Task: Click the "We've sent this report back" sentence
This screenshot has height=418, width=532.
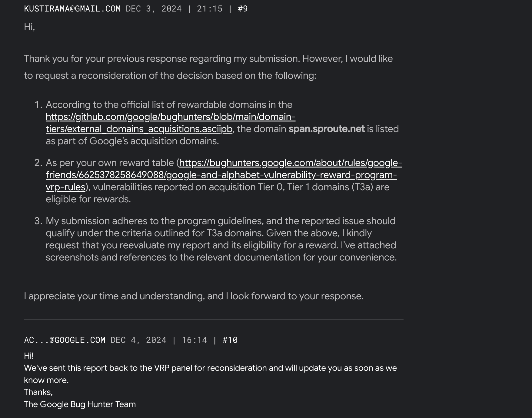Action: [x=210, y=368]
